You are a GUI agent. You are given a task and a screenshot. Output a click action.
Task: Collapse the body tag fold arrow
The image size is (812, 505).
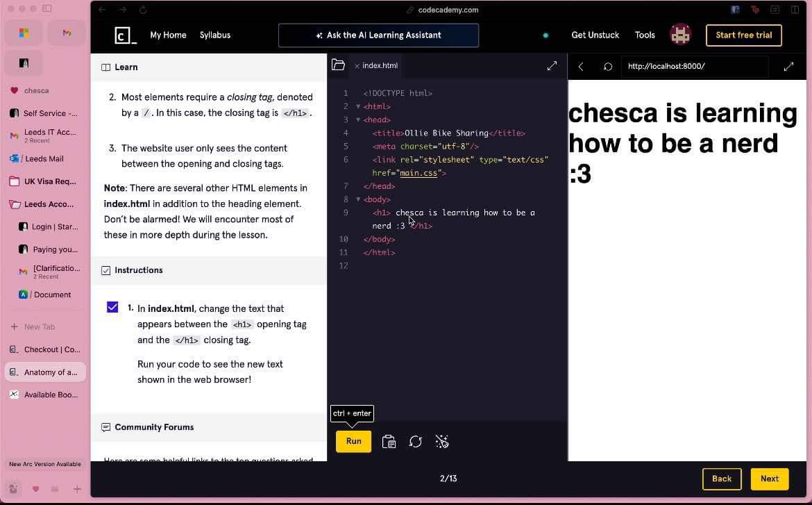point(358,199)
